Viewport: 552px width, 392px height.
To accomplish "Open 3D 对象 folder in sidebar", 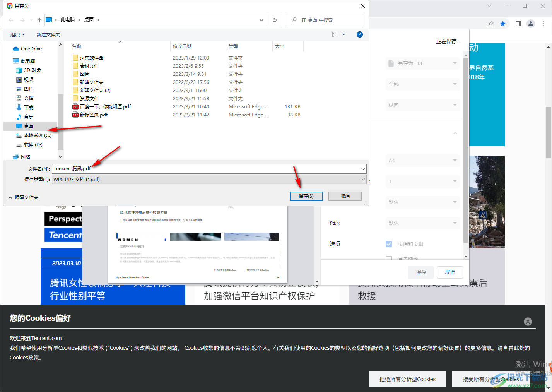I will tap(32, 70).
